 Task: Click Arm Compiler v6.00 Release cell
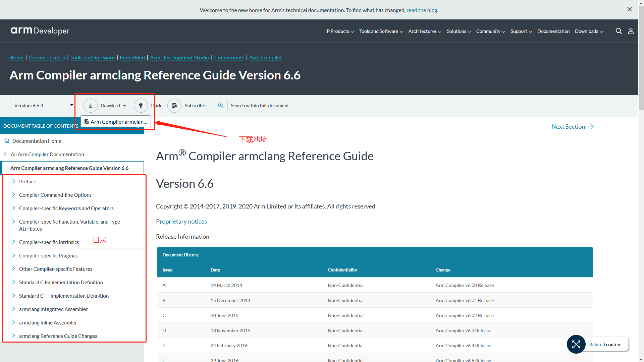465,285
